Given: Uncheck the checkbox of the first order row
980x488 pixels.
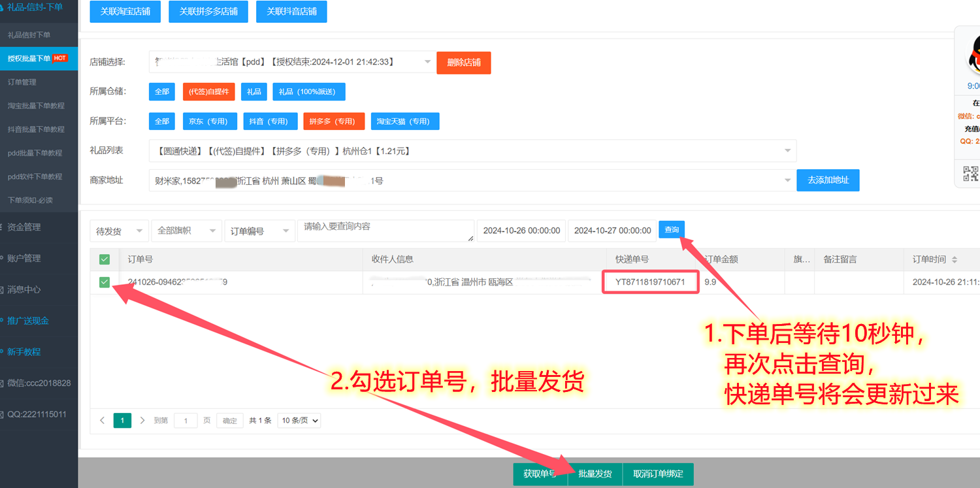Looking at the screenshot, I should [105, 282].
